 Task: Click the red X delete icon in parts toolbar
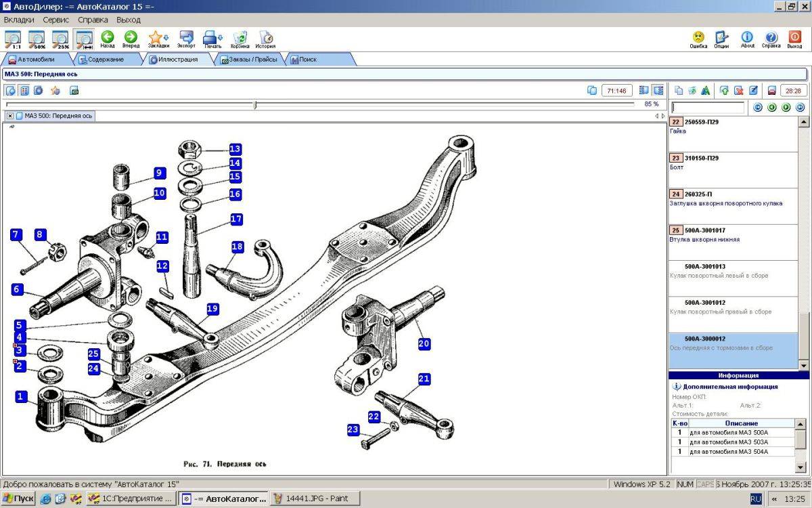[x=738, y=90]
